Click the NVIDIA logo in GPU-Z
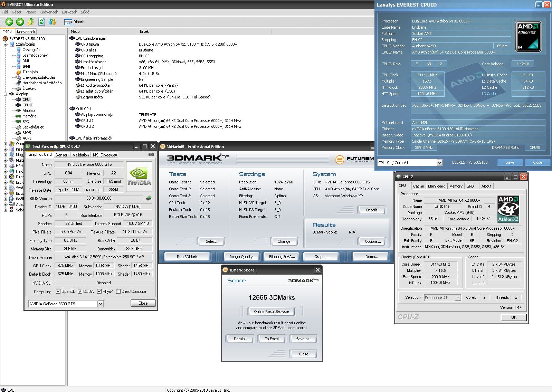 (140, 176)
